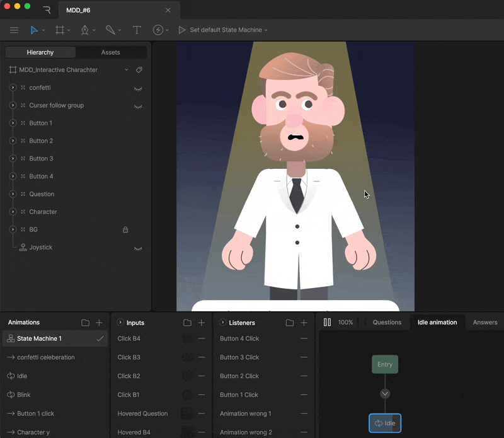Pause playback in the state machine panel
This screenshot has width=504, height=438.
click(327, 322)
